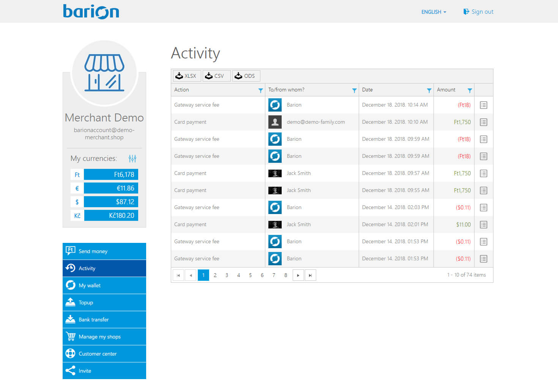Export activity as XLSX

point(186,76)
